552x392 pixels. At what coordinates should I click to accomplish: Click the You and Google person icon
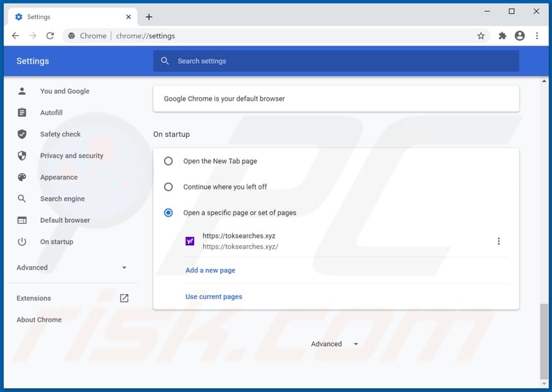tap(22, 92)
